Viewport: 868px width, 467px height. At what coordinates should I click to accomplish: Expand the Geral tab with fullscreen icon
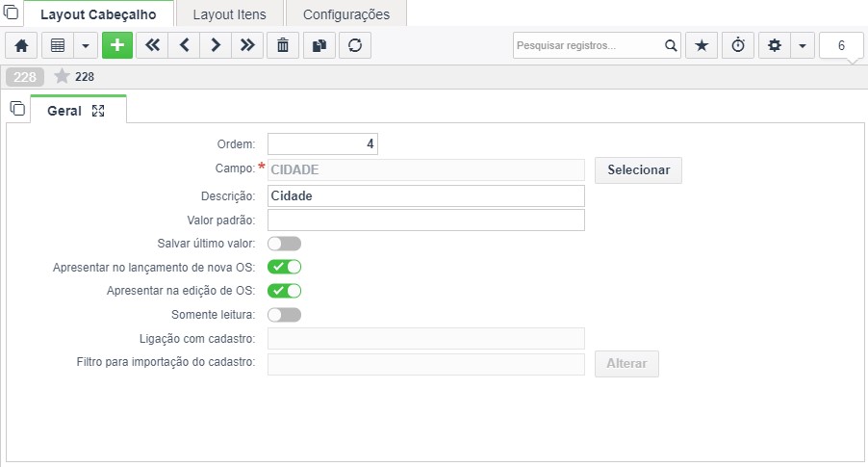pos(98,111)
